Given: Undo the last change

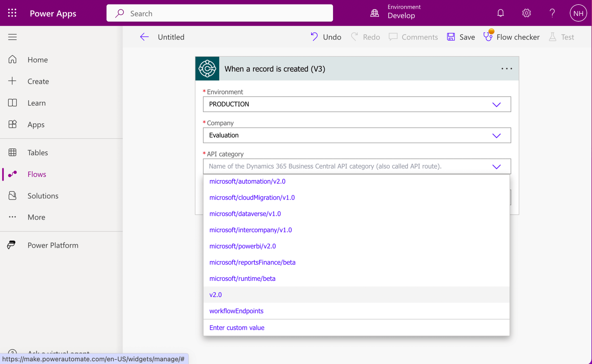Looking at the screenshot, I should [x=326, y=37].
